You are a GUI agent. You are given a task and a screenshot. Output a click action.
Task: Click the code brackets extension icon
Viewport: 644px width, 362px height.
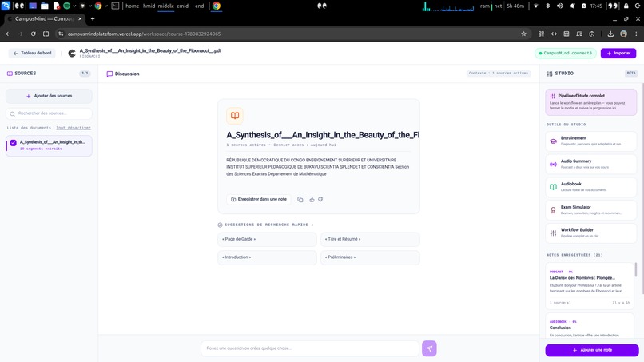[x=554, y=34]
